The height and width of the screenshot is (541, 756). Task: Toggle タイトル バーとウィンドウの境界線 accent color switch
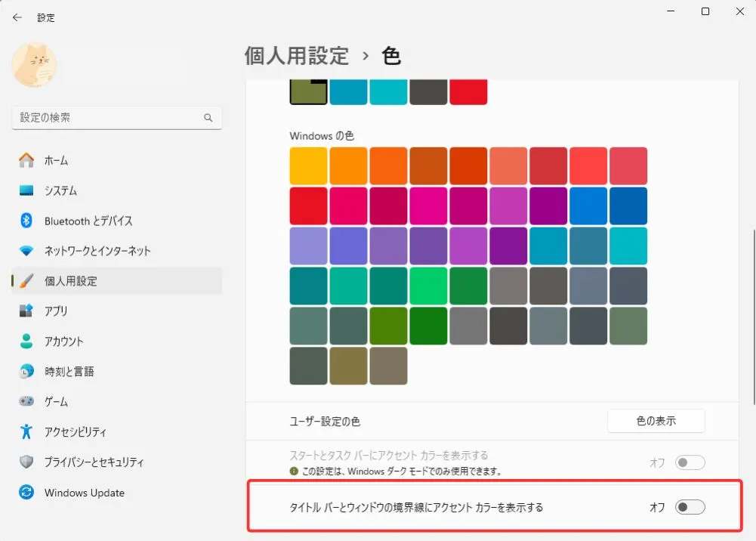[x=690, y=507]
